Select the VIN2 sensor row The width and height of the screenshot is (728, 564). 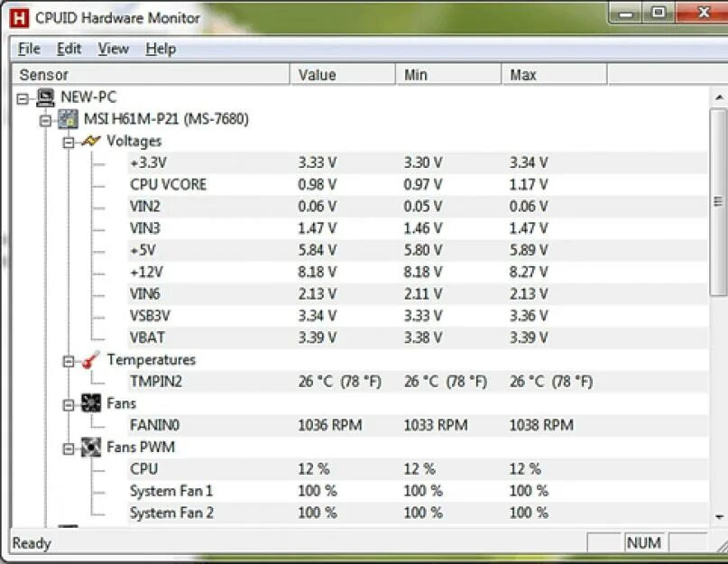click(x=417, y=207)
